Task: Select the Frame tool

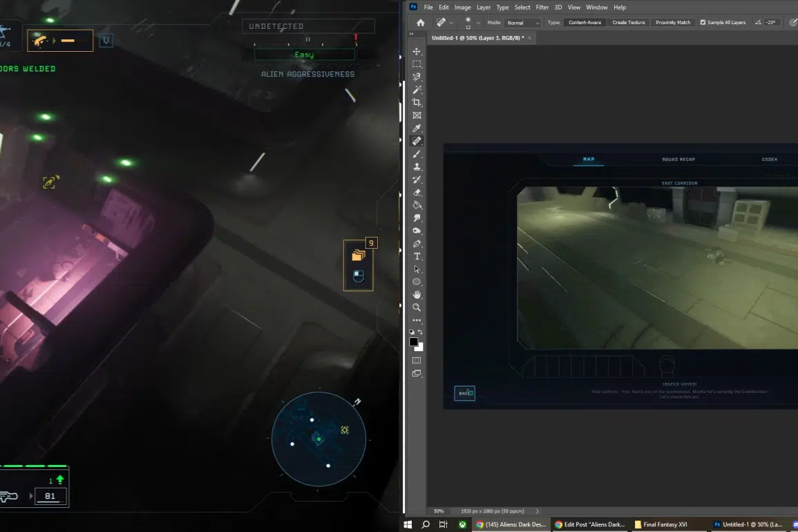Action: pyautogui.click(x=417, y=115)
